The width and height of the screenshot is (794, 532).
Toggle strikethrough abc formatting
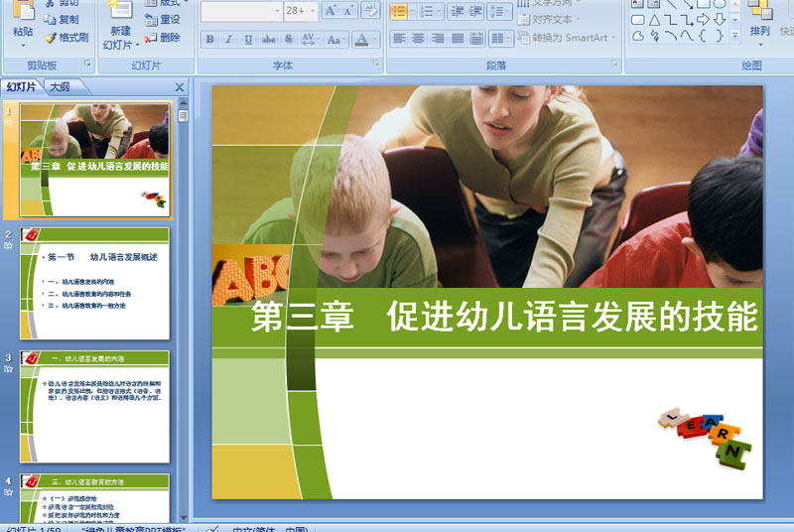pos(268,40)
